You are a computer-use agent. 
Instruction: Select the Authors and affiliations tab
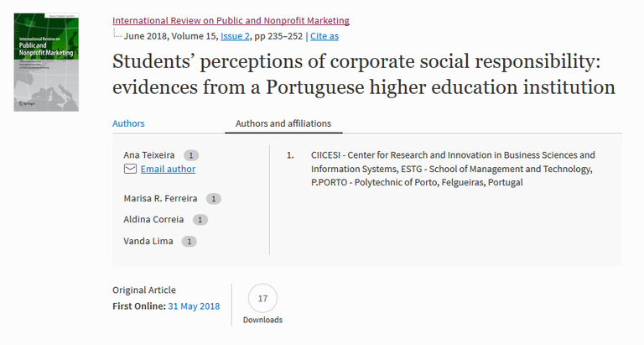click(x=283, y=123)
